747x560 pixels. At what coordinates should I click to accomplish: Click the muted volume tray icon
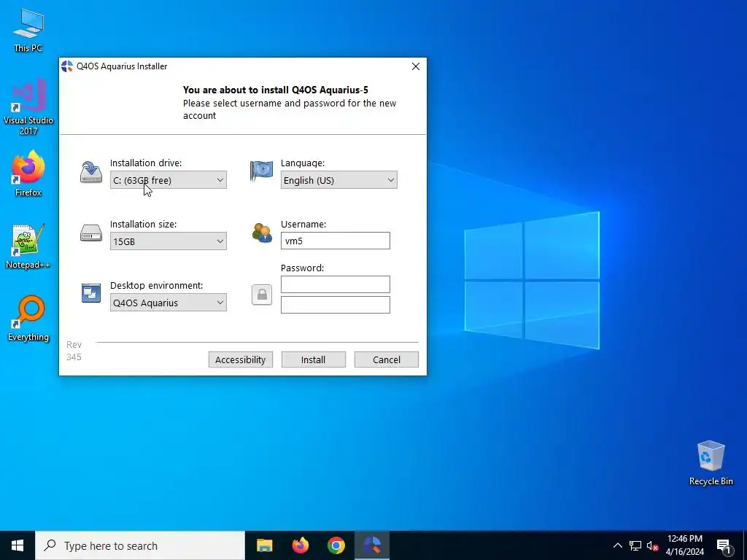coord(653,545)
